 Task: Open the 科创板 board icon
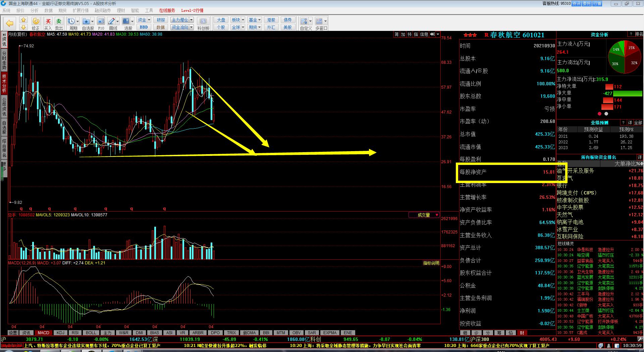pos(203,21)
